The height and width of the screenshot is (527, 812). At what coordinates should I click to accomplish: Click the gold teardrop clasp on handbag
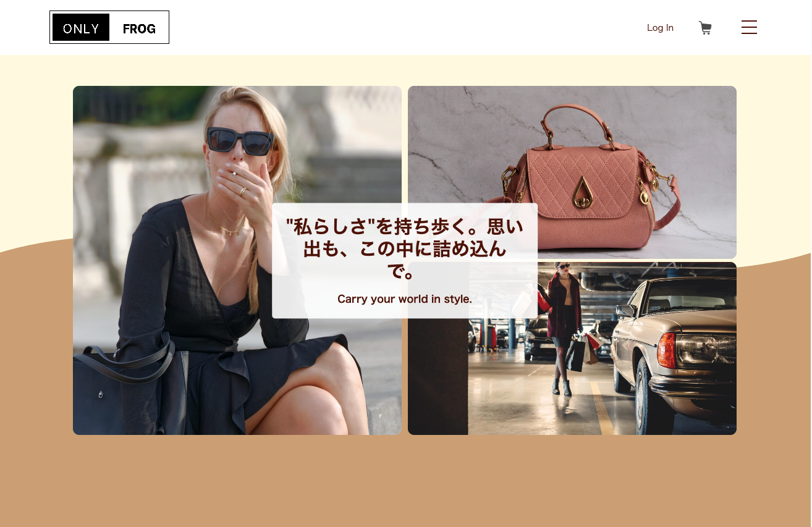tap(583, 192)
